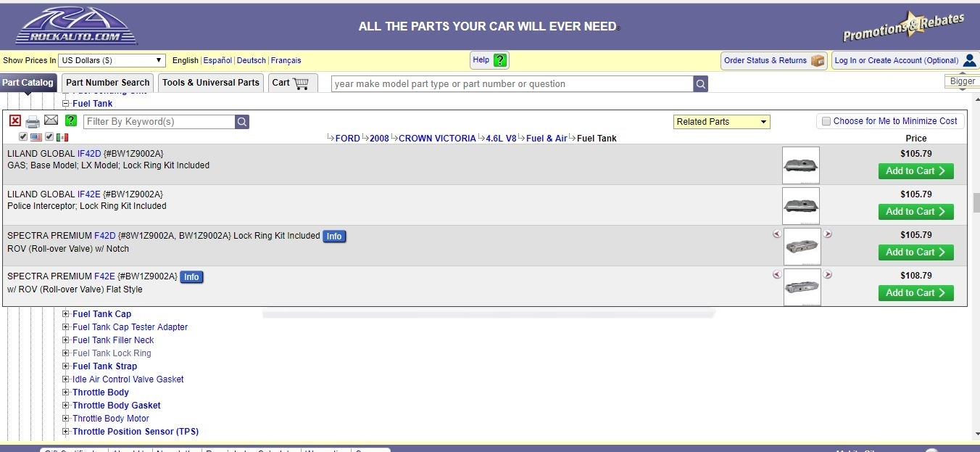Show next image for Spectra F42D
This screenshot has height=452, width=980.
click(828, 234)
